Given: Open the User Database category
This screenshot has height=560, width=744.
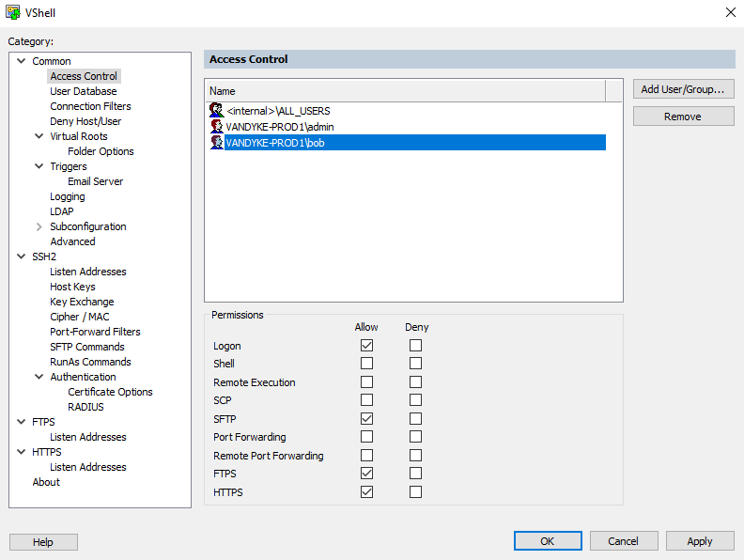Looking at the screenshot, I should click(x=84, y=91).
